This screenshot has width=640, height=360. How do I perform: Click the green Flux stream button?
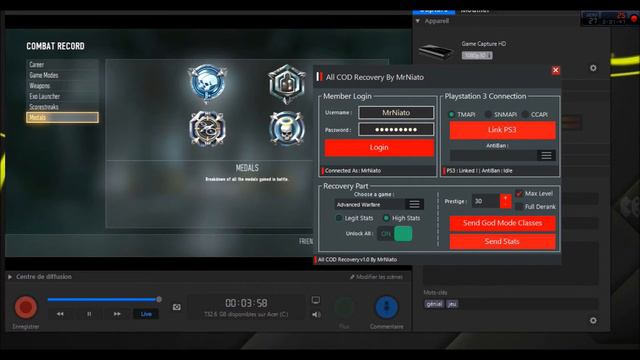coord(344,308)
